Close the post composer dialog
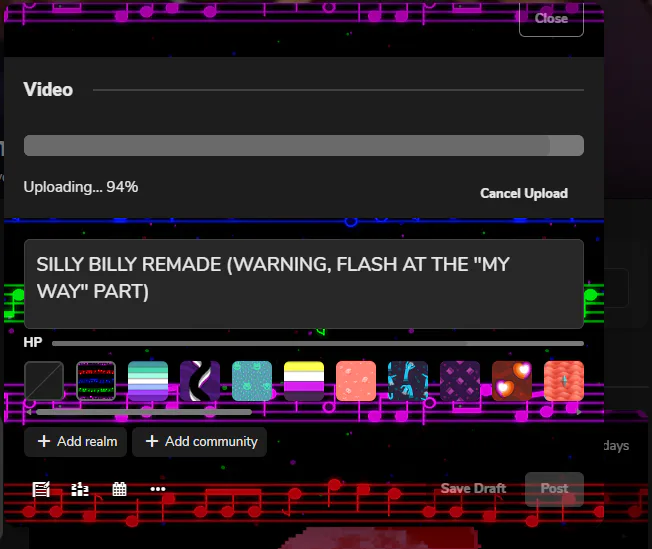 click(551, 19)
